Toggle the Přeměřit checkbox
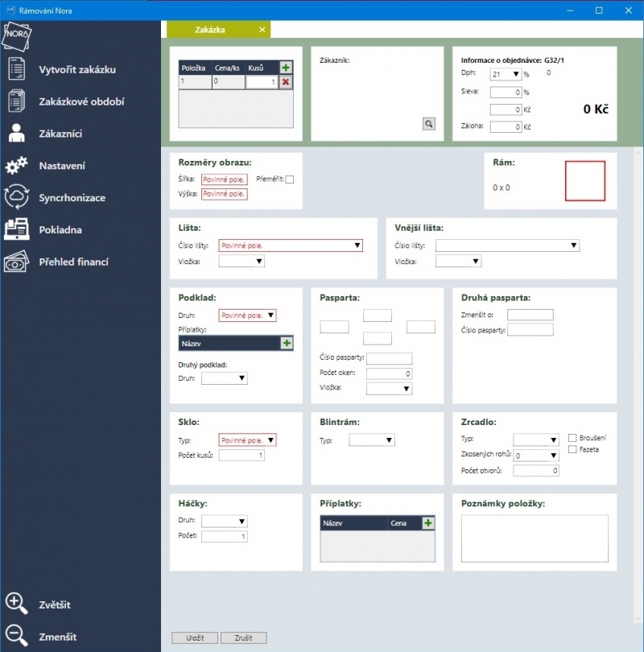 [290, 180]
